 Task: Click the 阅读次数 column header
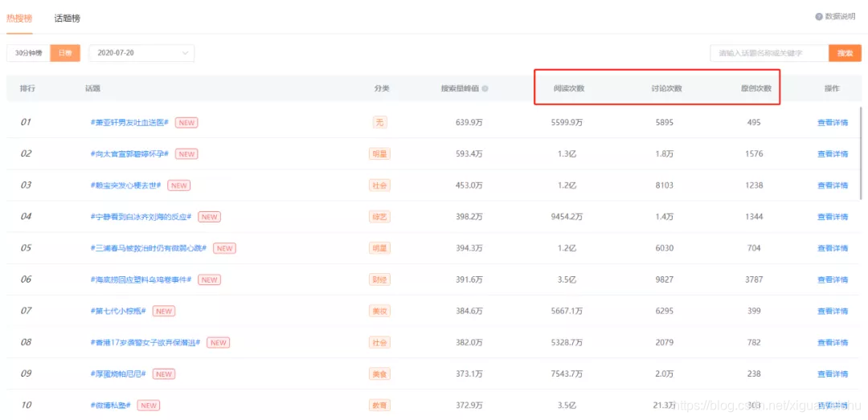coord(570,88)
